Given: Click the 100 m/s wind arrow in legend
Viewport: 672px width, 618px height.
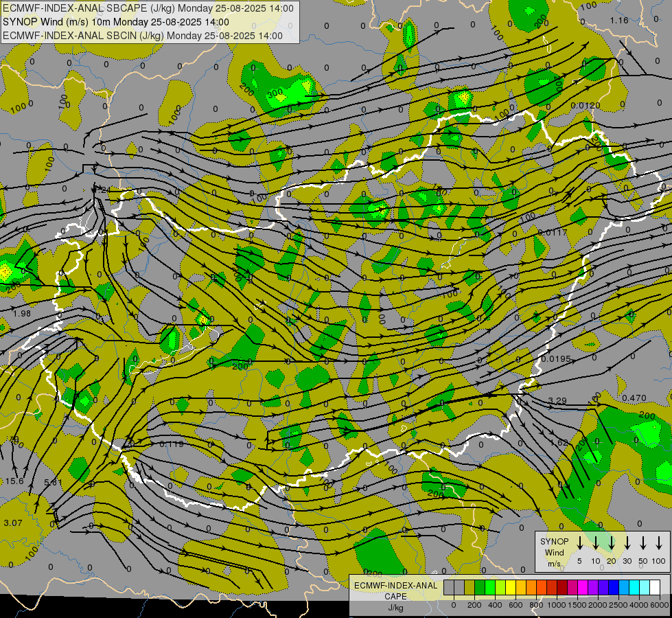Looking at the screenshot, I should pyautogui.click(x=659, y=543).
